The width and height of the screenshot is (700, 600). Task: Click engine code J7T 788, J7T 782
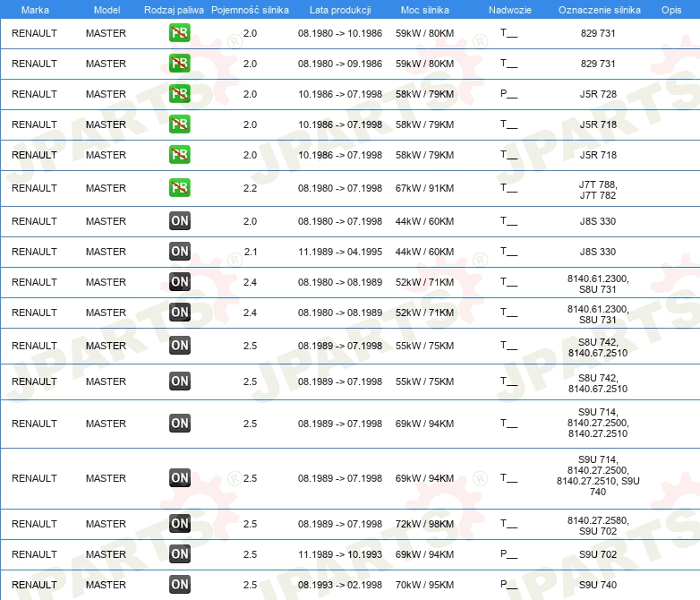point(598,190)
